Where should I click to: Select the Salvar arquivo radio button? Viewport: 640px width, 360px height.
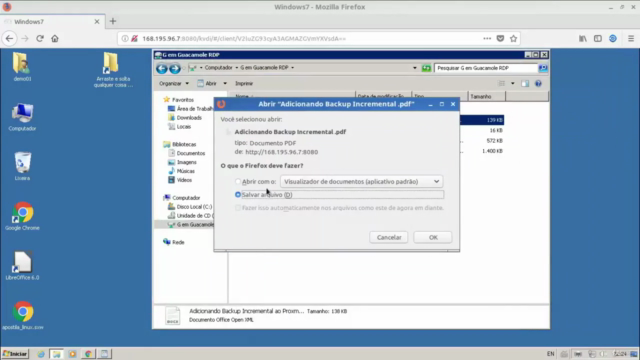point(238,195)
